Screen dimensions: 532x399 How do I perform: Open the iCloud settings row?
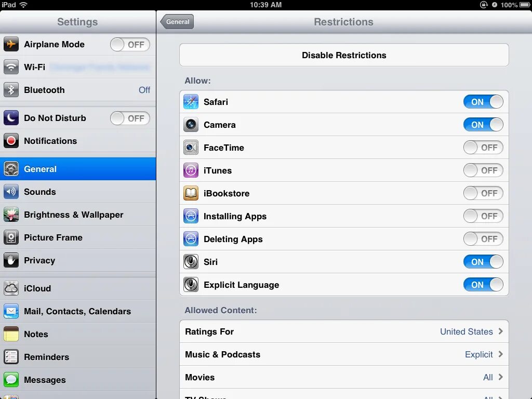pos(78,288)
